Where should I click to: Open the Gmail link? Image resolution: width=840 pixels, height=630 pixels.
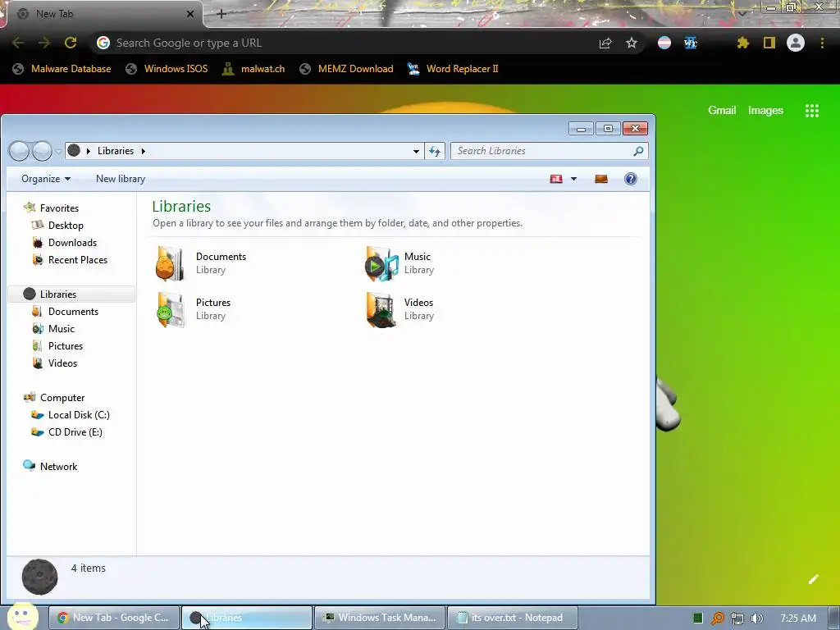[722, 111]
